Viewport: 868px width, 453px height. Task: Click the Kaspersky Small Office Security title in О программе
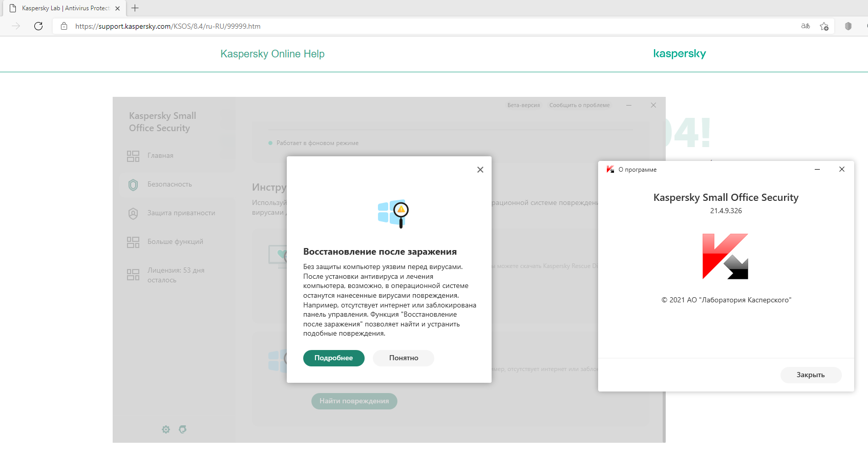[x=726, y=197]
